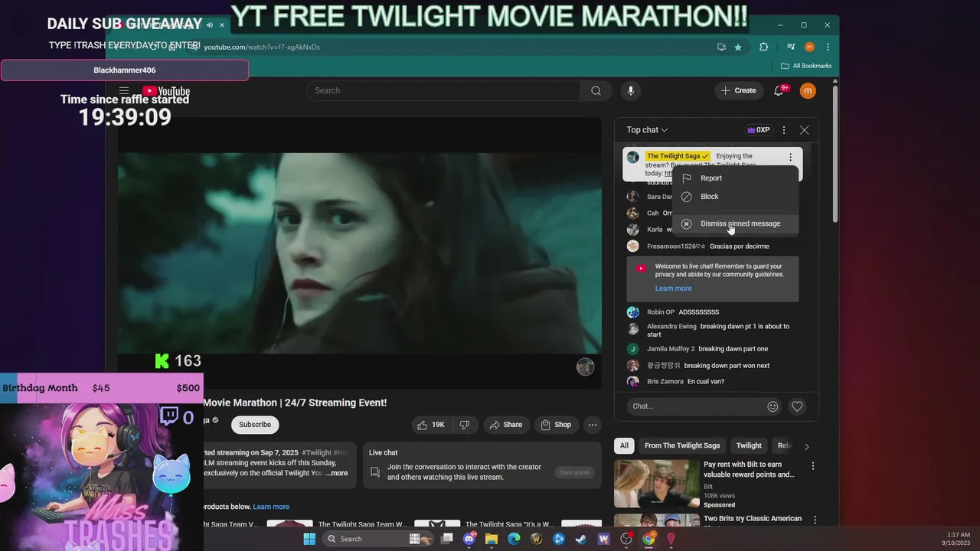Click the YouTube logo home link
This screenshot has height=551, width=980.
(x=166, y=91)
